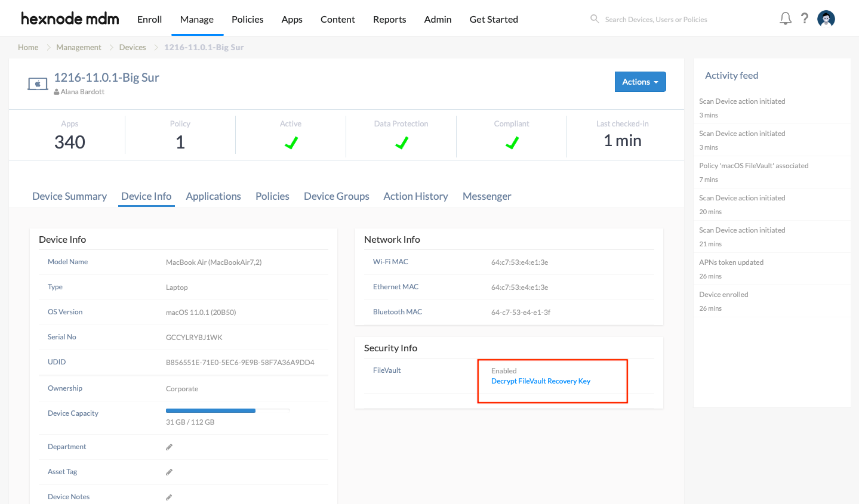Screen dimensions: 859x504
Task: Click OS version macOS 11.0.1 (20B50)
Action: (x=201, y=313)
